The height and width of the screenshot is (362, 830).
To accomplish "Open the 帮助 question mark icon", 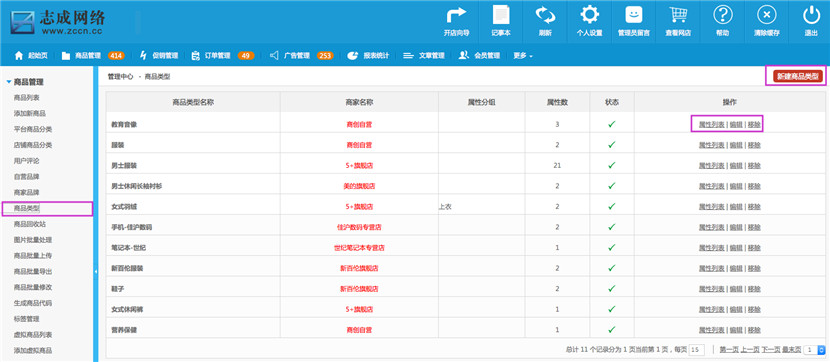I will tap(723, 15).
